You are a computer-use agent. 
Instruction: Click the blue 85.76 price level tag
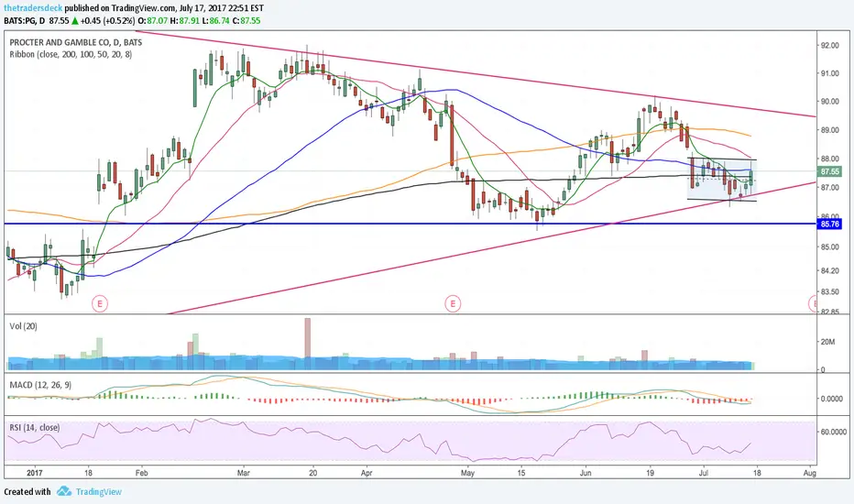tap(829, 224)
